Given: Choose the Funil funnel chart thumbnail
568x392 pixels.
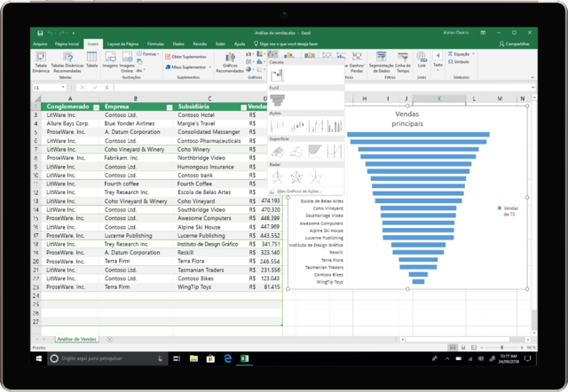Looking at the screenshot, I should coord(278,100).
